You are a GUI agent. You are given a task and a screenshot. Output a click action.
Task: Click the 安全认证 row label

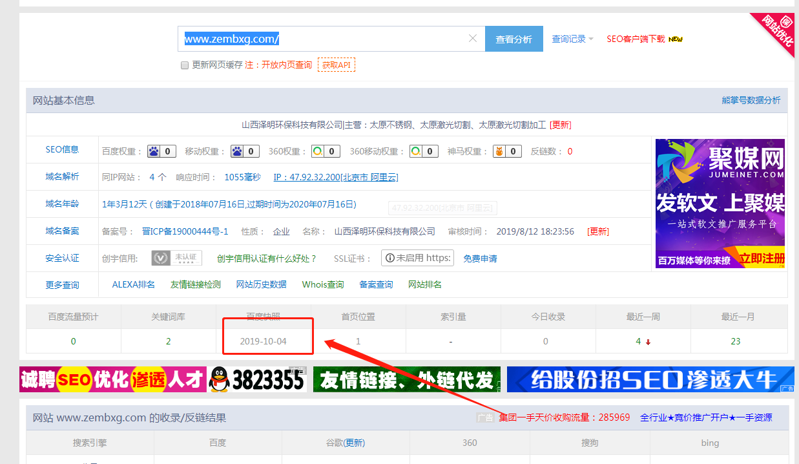pos(62,258)
